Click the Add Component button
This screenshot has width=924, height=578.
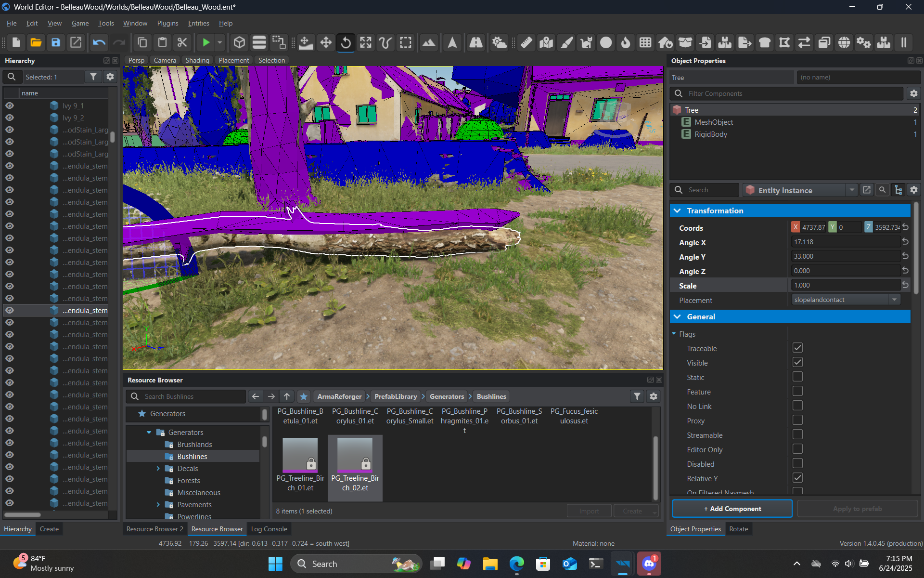[732, 509]
